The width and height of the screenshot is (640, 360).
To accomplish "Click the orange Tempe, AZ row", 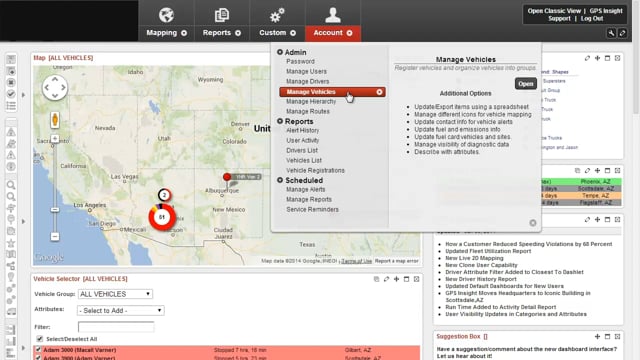I will (581, 196).
